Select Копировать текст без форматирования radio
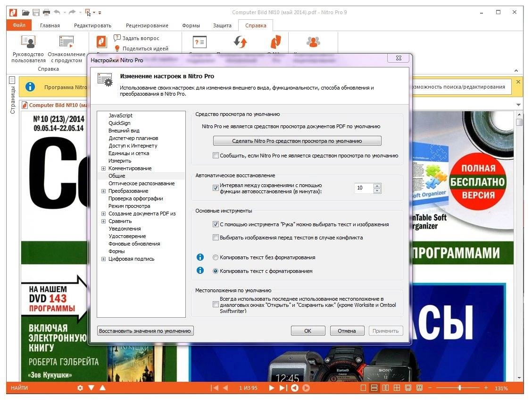 [x=216, y=257]
